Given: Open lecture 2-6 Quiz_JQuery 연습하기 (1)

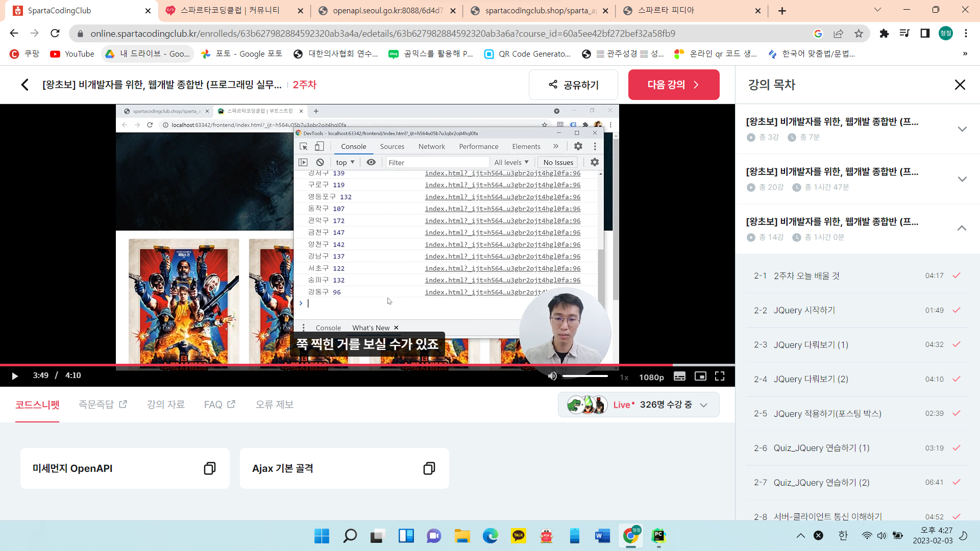Looking at the screenshot, I should point(857,448).
